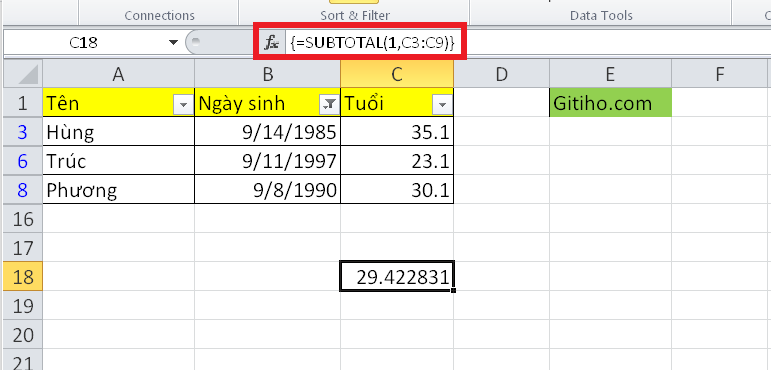Open the Name Box dropdown arrow
Screen dimensions: 771x370
(x=173, y=43)
